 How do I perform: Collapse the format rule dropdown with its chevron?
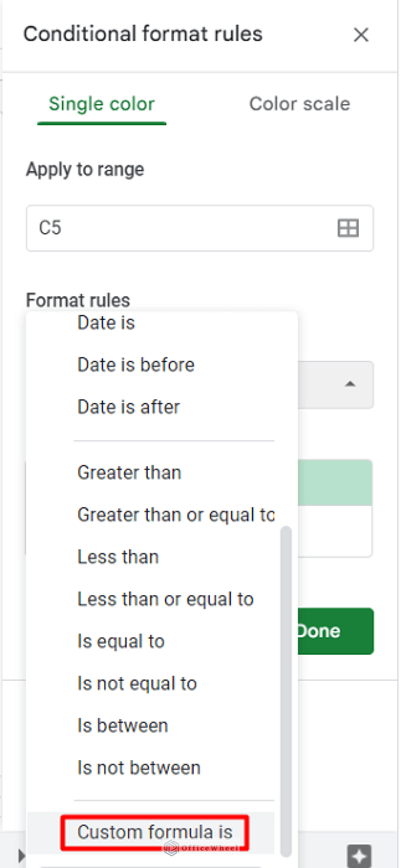[x=350, y=385]
